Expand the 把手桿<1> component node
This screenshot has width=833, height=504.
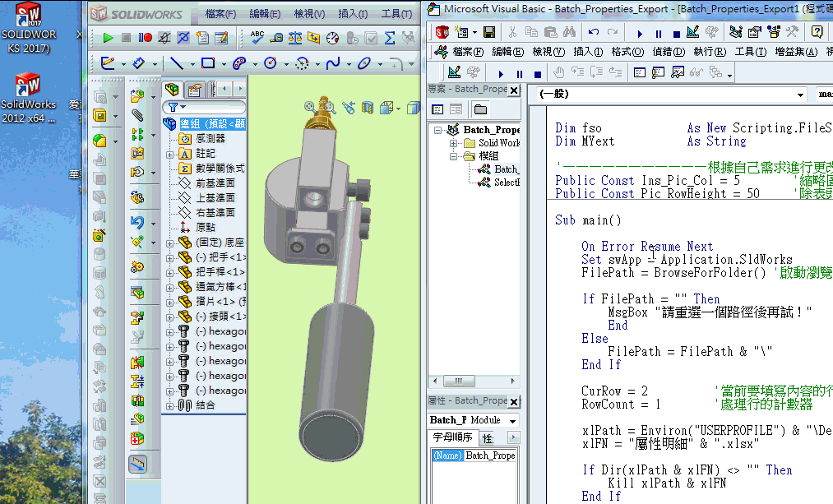[170, 272]
